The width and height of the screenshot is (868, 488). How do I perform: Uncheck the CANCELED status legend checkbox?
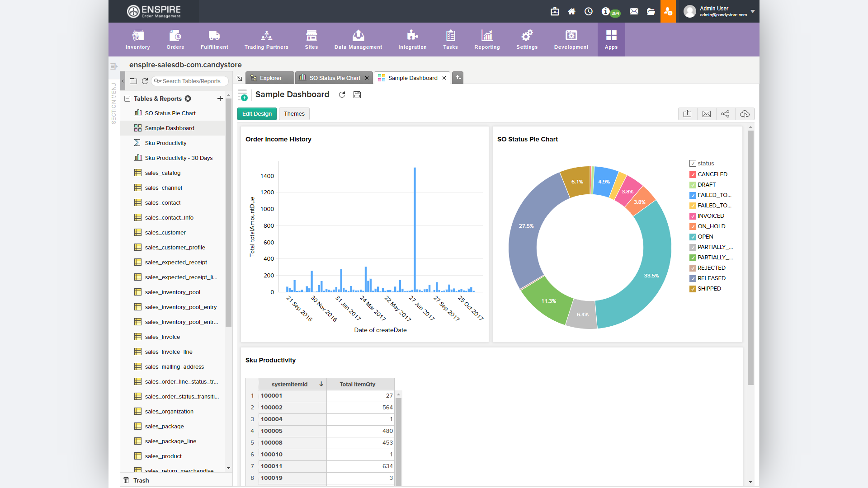693,174
